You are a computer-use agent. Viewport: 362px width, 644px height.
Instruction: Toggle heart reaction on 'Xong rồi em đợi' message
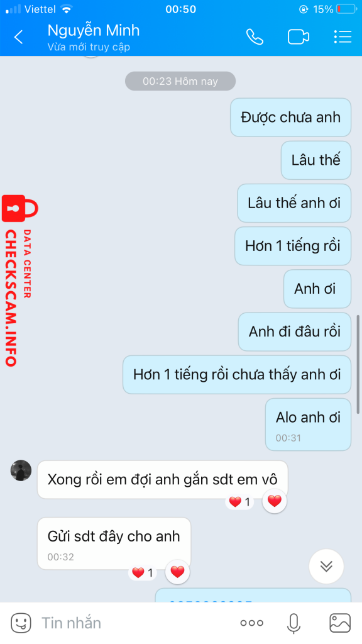(x=275, y=501)
